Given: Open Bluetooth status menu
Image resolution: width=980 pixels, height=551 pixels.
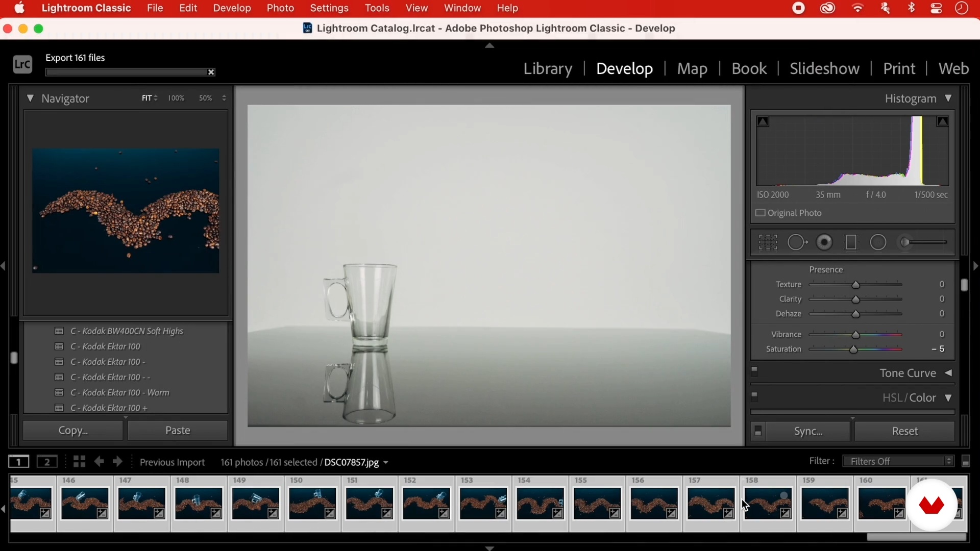Looking at the screenshot, I should point(912,8).
